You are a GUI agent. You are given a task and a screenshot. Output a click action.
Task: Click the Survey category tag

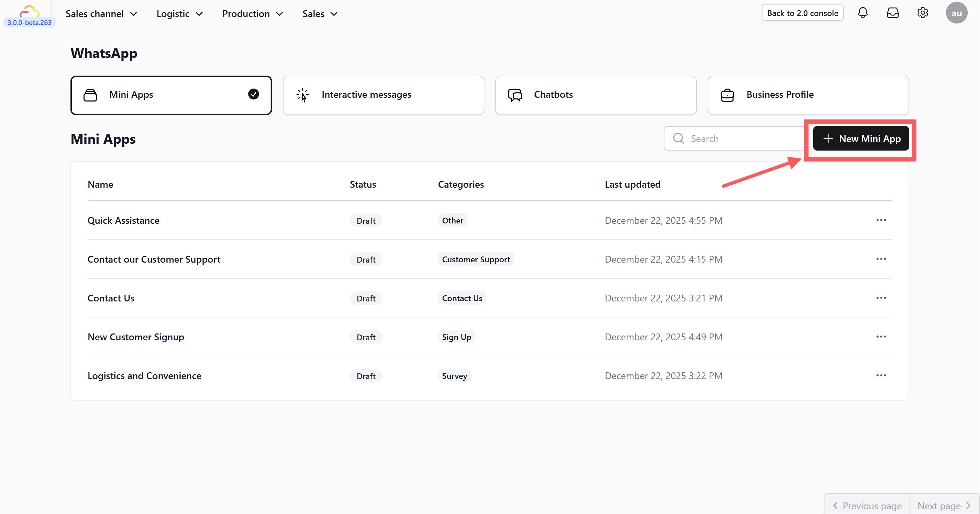pos(454,376)
